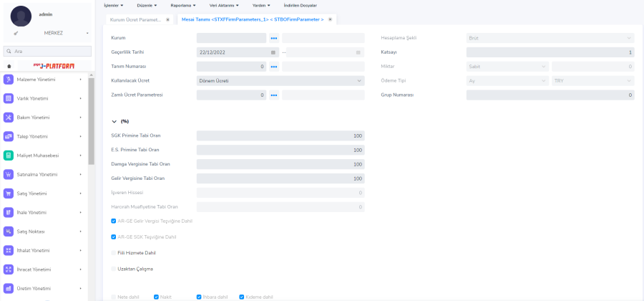This screenshot has height=301, width=644.
Task: Click the home icon in sidebar
Action: point(9,66)
